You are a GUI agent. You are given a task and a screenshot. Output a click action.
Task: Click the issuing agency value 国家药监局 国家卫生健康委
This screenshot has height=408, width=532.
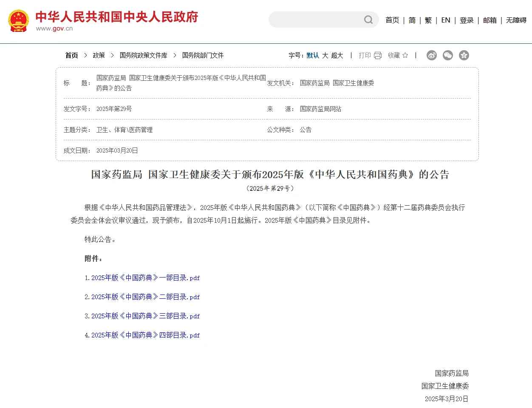pyautogui.click(x=337, y=83)
